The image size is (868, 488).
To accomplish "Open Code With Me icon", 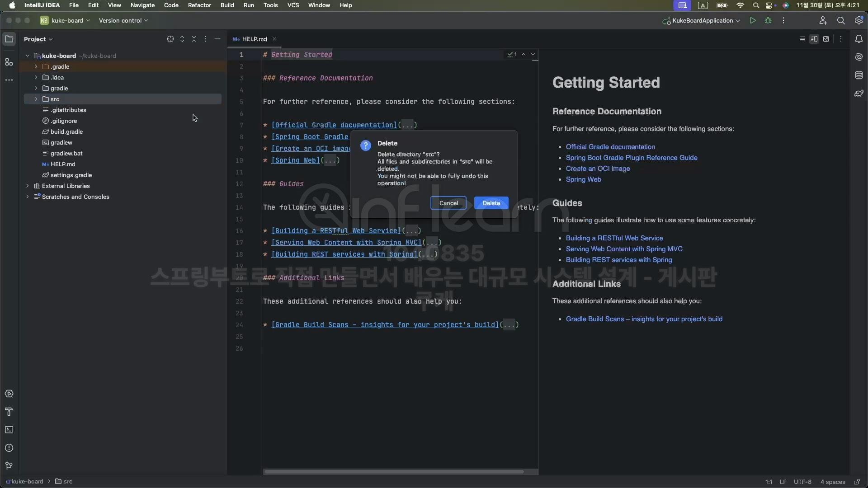I will 823,20.
